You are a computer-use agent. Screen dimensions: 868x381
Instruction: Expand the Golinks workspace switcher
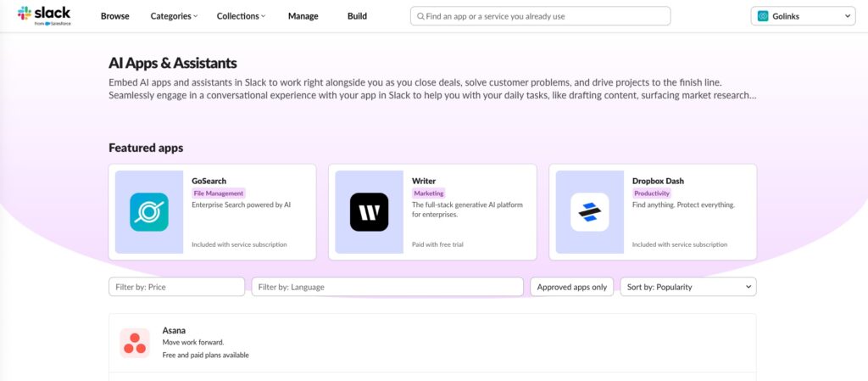point(803,16)
